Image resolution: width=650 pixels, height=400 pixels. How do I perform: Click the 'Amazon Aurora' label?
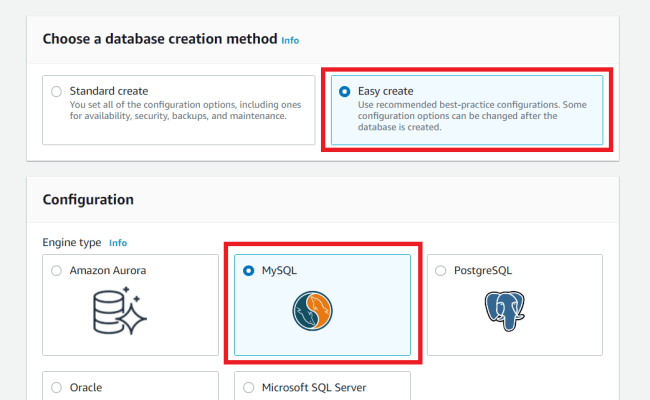pyautogui.click(x=108, y=270)
